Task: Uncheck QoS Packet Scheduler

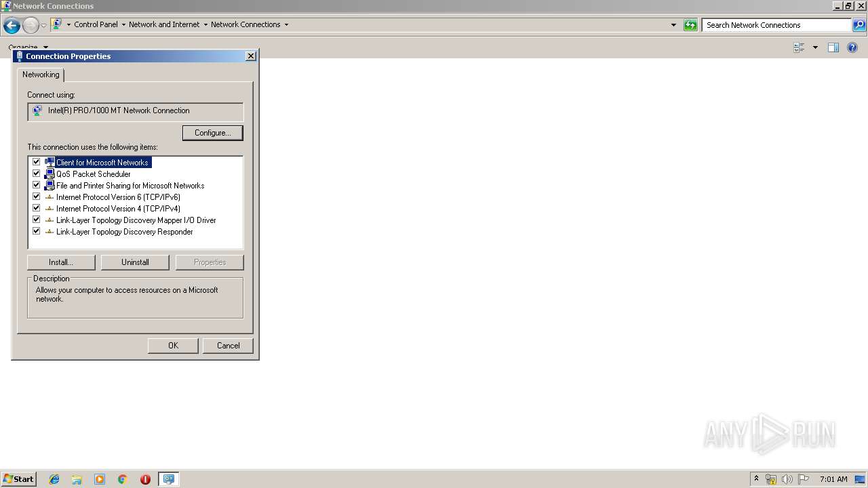Action: [x=37, y=174]
